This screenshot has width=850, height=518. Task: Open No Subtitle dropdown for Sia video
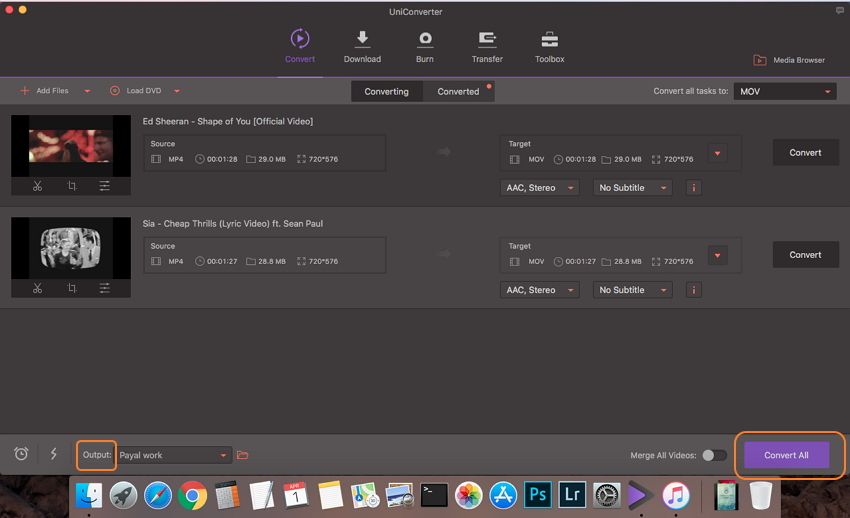(x=633, y=290)
